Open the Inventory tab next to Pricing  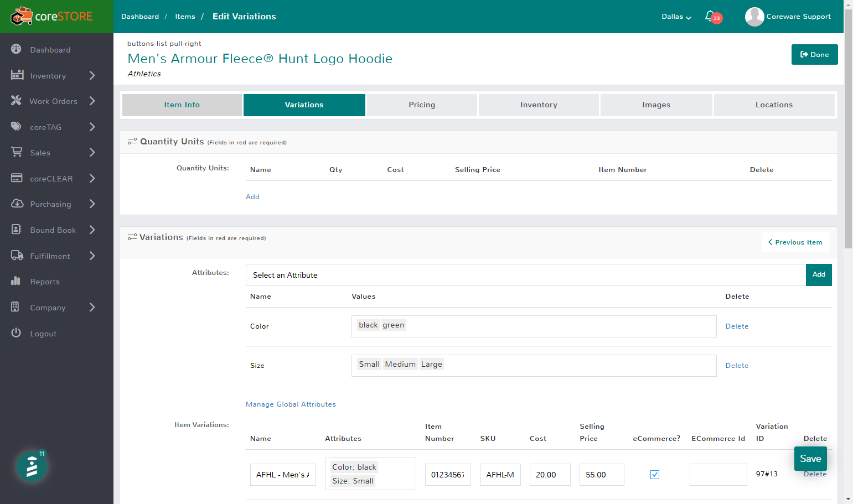pos(539,105)
